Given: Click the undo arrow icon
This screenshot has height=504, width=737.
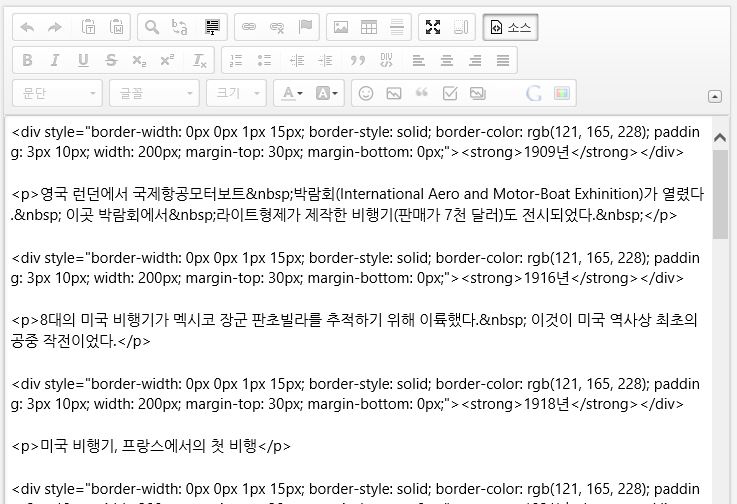Looking at the screenshot, I should click(27, 27).
